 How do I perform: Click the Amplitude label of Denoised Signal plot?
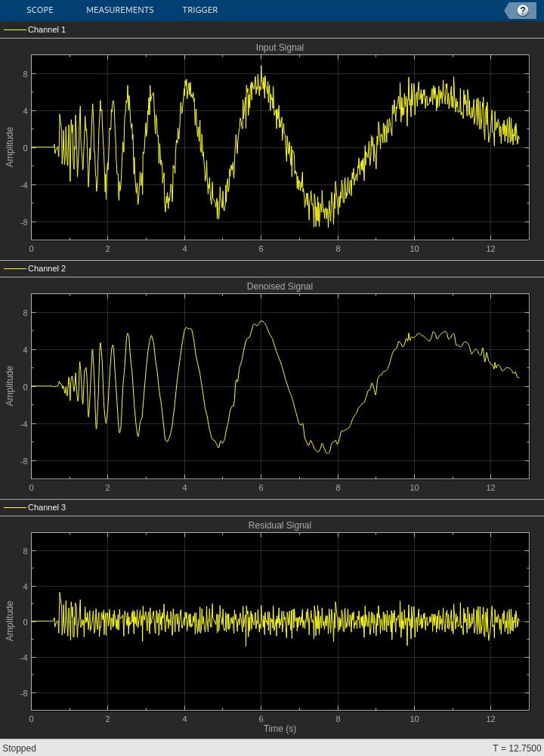(x=10, y=386)
